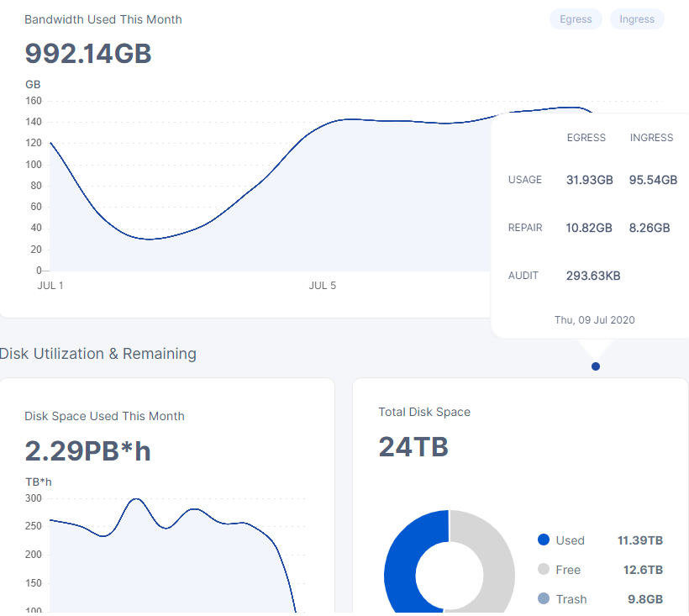This screenshot has height=616, width=689.
Task: Click the 992.14GB bandwidth total
Action: pyautogui.click(x=88, y=54)
